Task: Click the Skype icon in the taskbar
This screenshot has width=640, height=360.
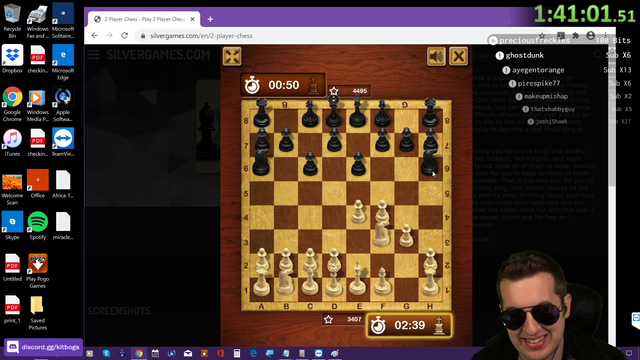Action: click(x=106, y=353)
